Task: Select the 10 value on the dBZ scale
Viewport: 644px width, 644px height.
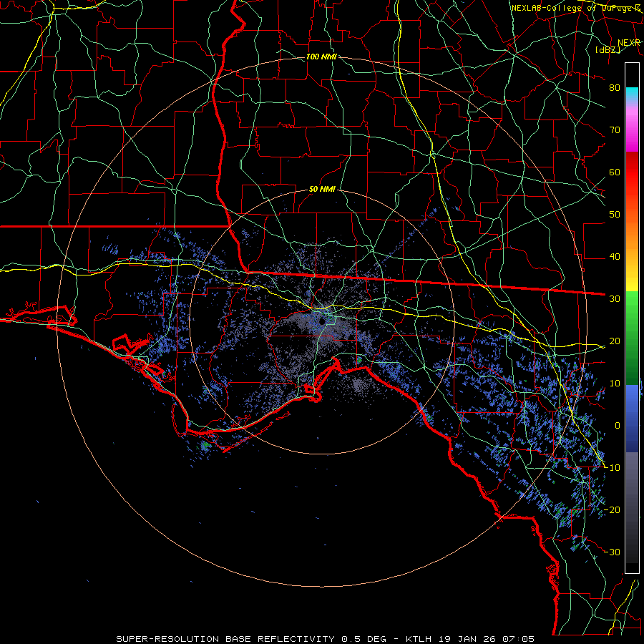Action: tap(615, 384)
